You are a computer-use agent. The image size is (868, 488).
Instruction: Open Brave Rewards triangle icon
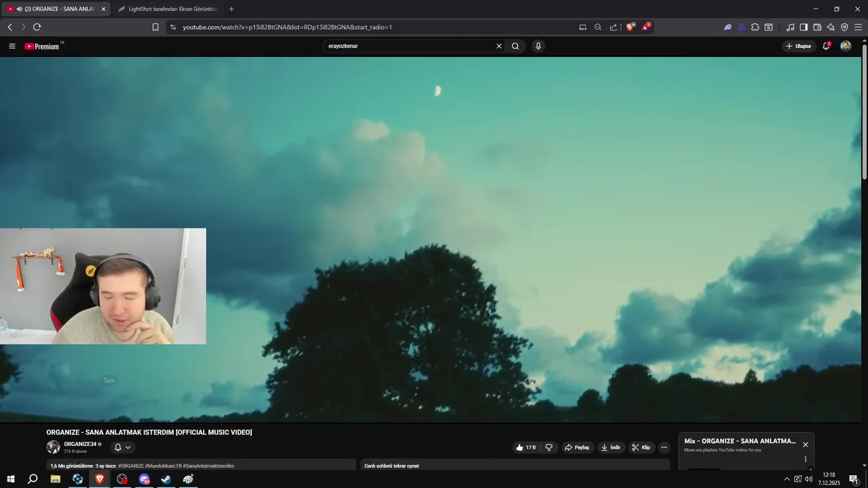[646, 27]
